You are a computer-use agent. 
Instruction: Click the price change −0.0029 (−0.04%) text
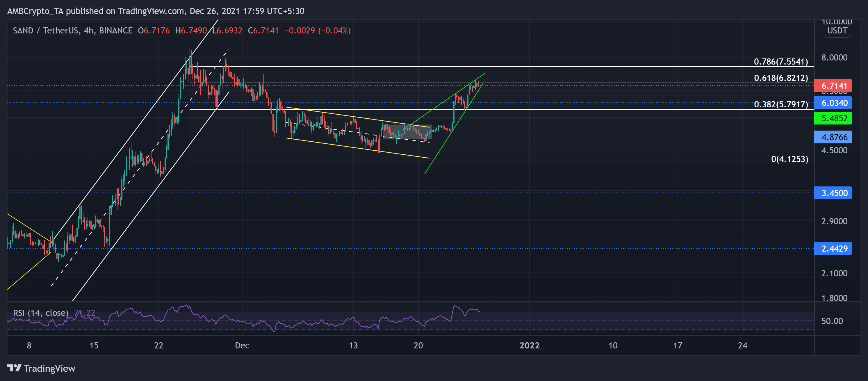[318, 31]
